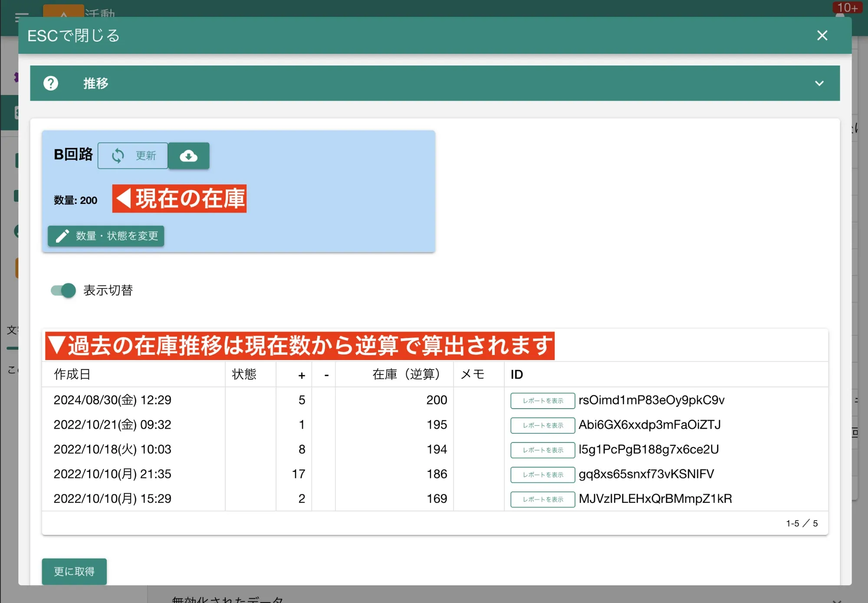Click the 更新 refresh button
This screenshot has height=603, width=868.
133,156
